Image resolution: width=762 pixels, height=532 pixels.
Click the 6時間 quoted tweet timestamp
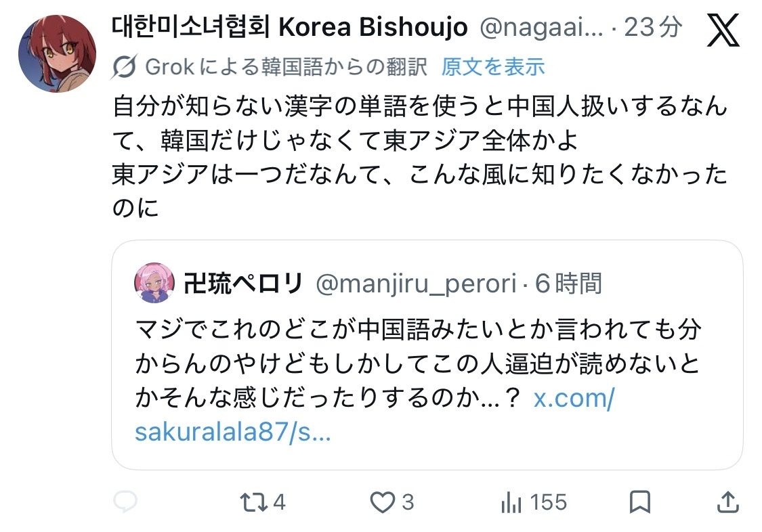[568, 284]
